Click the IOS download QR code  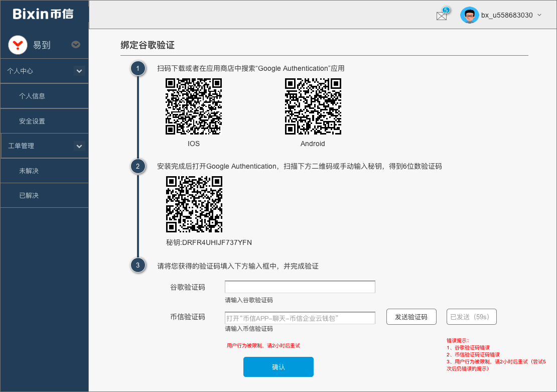pyautogui.click(x=194, y=106)
